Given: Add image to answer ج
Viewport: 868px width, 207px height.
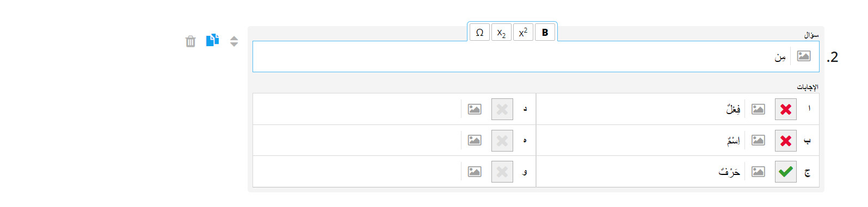Looking at the screenshot, I should [758, 172].
